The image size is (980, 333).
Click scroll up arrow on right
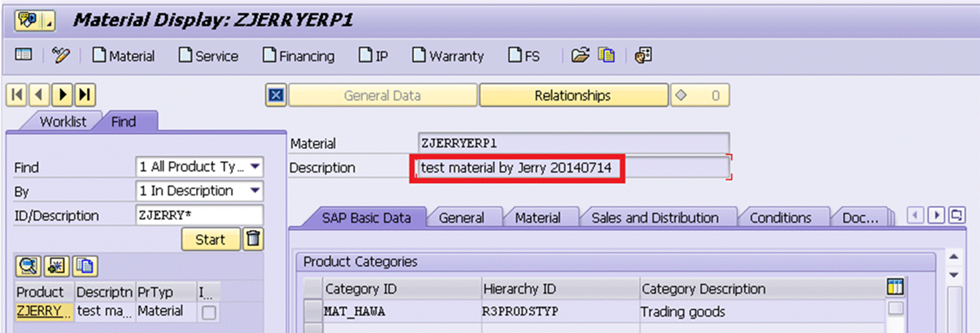pos(954,256)
